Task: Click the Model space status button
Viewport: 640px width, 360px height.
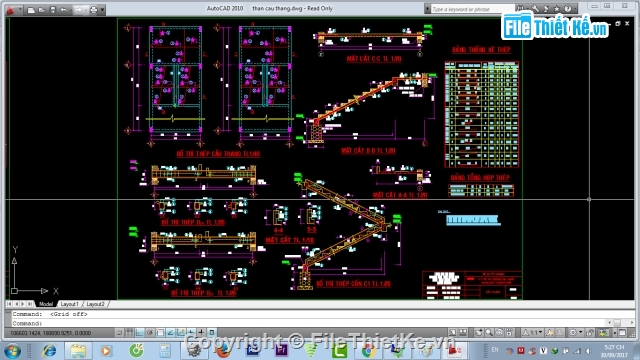Action: 453,333
